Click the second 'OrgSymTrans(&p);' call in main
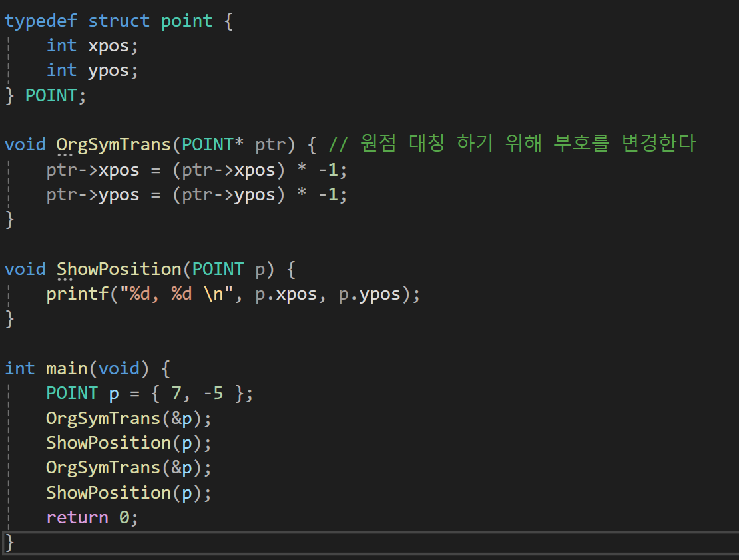The image size is (739, 560). pos(128,469)
